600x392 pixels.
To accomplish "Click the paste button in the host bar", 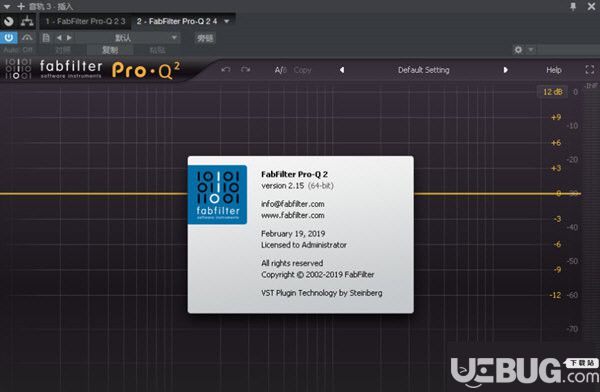I will tap(157, 50).
